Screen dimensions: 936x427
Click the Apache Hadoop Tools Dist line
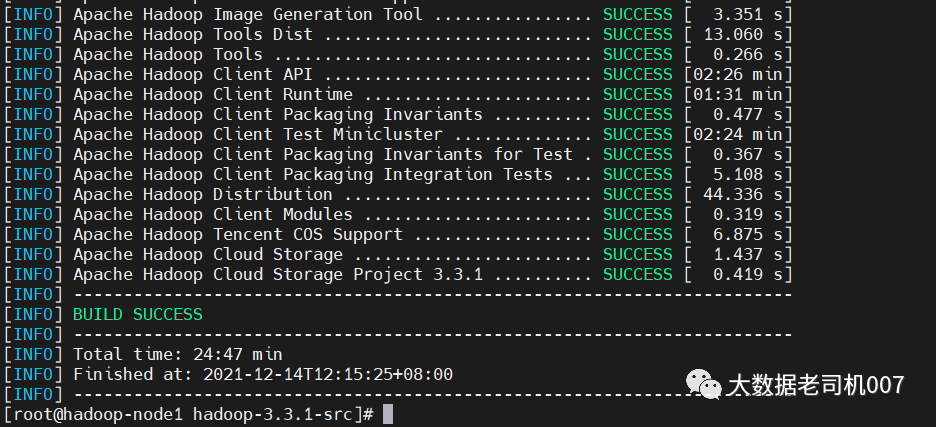(192, 34)
